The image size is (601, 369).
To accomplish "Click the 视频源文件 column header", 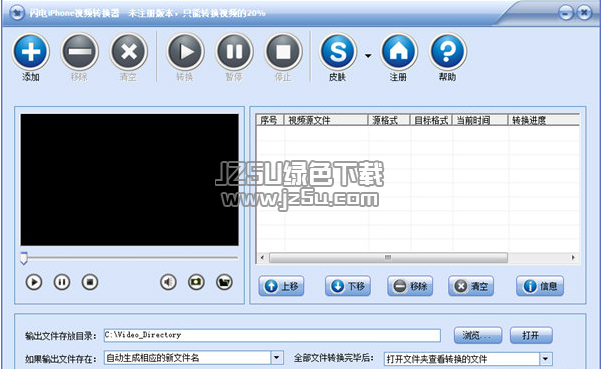I will [326, 120].
